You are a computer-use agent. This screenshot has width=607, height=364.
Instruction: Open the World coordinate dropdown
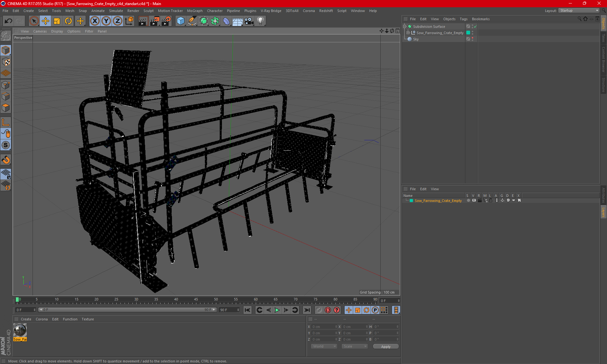point(324,346)
